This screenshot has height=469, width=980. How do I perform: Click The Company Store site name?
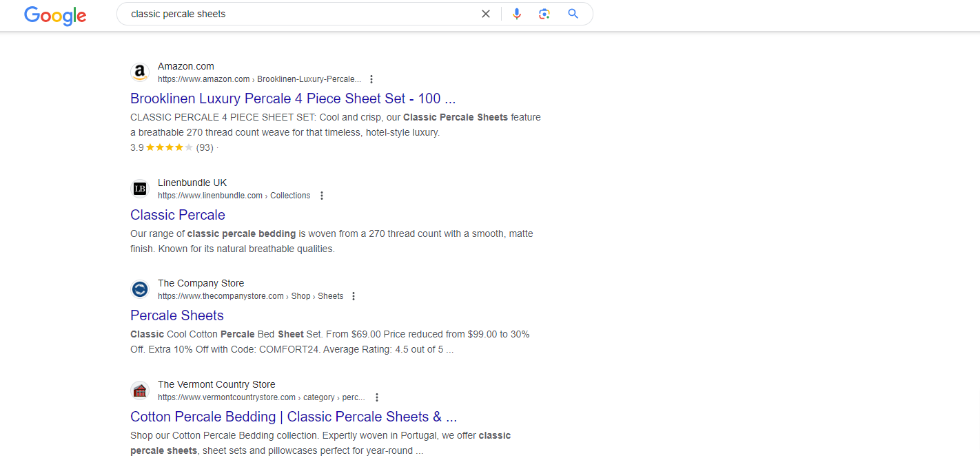tap(201, 283)
